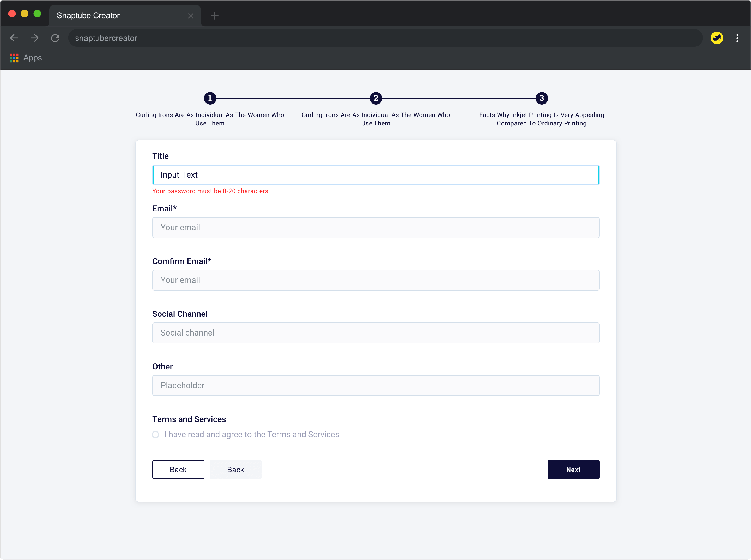Click the Next button
This screenshot has height=560, width=751.
click(573, 470)
